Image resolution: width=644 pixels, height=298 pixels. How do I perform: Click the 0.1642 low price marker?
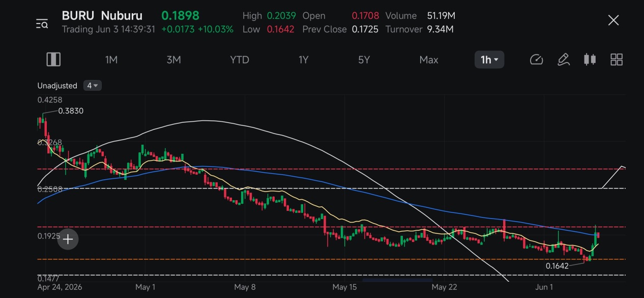[557, 266]
